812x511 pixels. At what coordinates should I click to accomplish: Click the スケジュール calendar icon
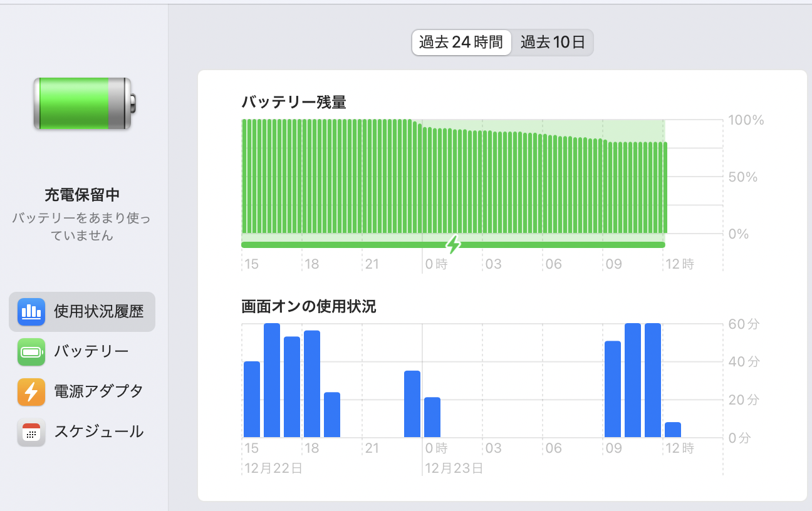click(x=31, y=432)
